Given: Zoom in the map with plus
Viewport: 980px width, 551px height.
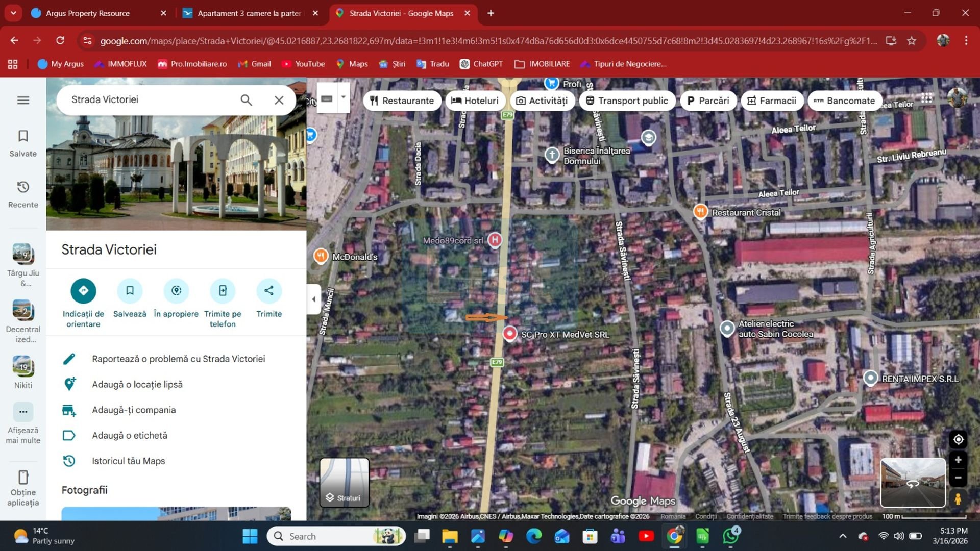Looking at the screenshot, I should pyautogui.click(x=958, y=460).
